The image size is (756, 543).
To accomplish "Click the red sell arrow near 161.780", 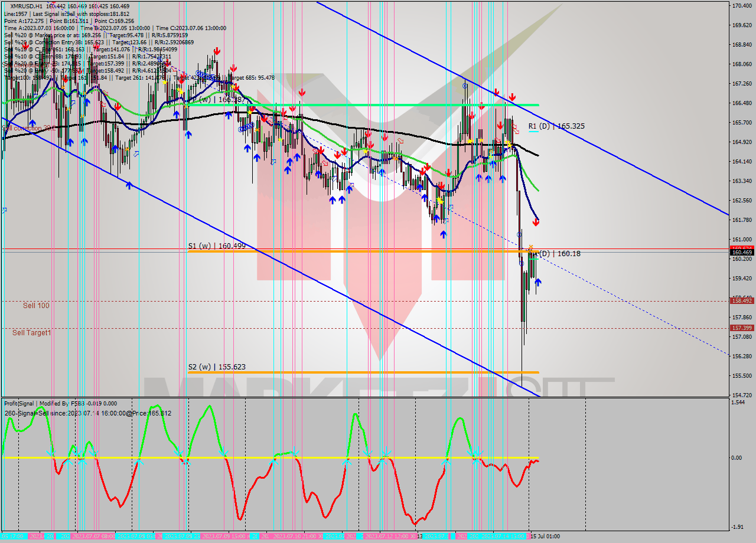I will (536, 222).
